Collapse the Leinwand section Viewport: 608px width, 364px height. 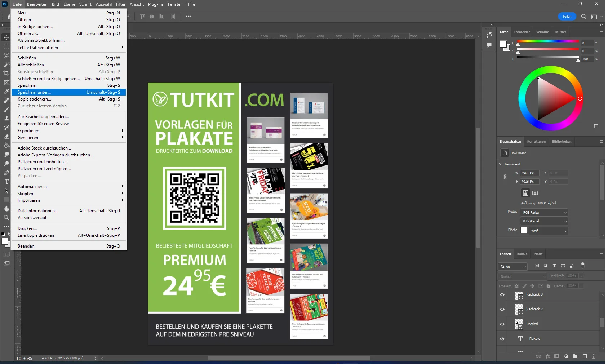coord(501,164)
